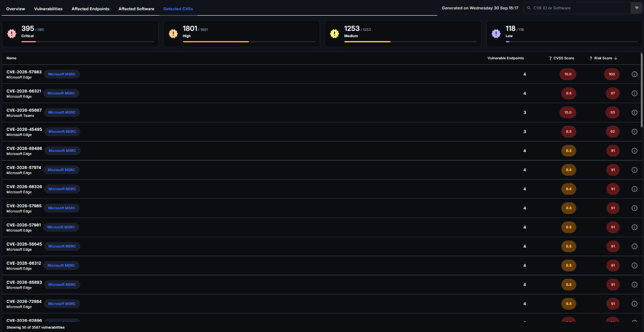Click the CVSS Score help question mark
644x332 pixels.
550,58
